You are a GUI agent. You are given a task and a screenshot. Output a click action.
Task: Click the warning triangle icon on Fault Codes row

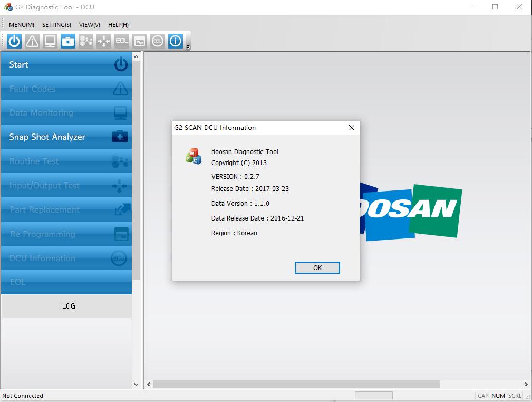coord(120,88)
